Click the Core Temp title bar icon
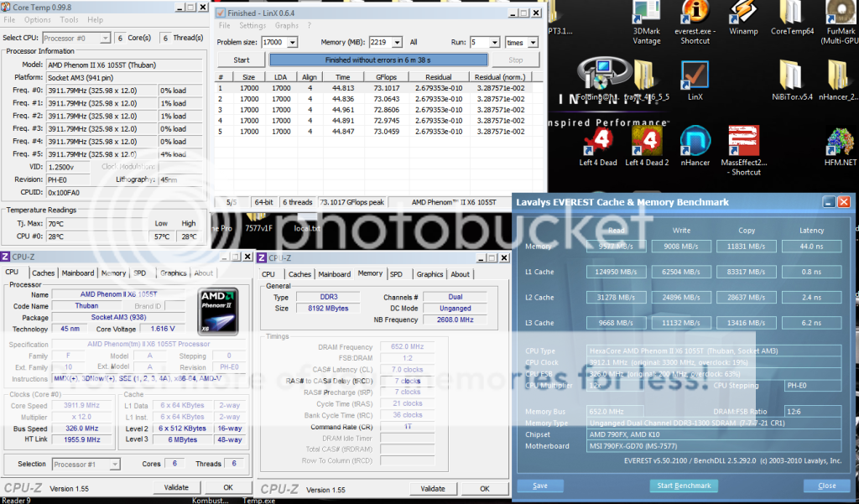 [x=6, y=7]
